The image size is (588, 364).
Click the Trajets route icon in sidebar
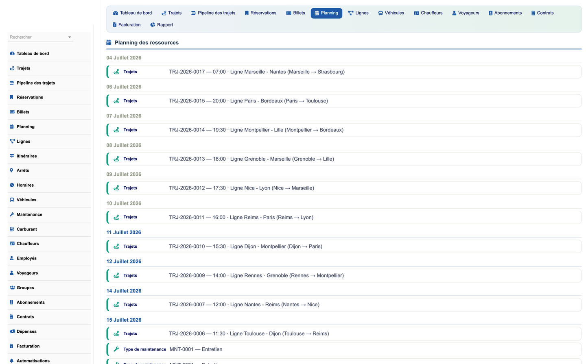point(12,68)
